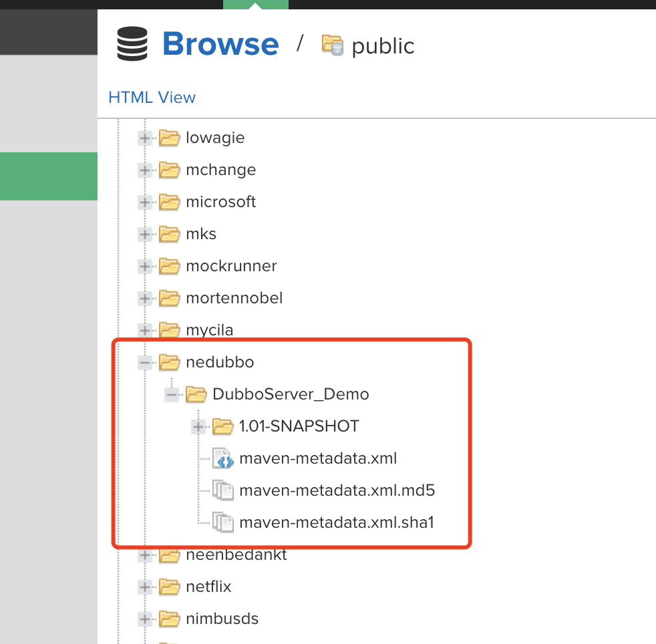The image size is (656, 644).
Task: Open maven-metadata.xml.sha1 file
Action: point(337,522)
